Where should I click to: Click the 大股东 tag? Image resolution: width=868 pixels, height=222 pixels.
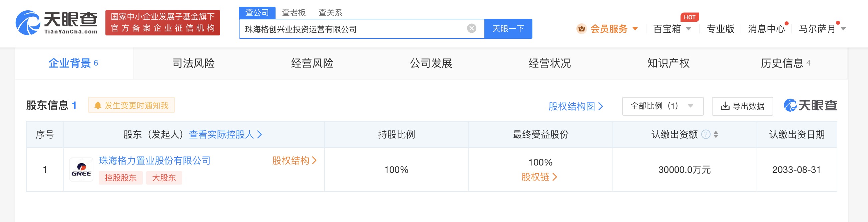[x=164, y=178]
